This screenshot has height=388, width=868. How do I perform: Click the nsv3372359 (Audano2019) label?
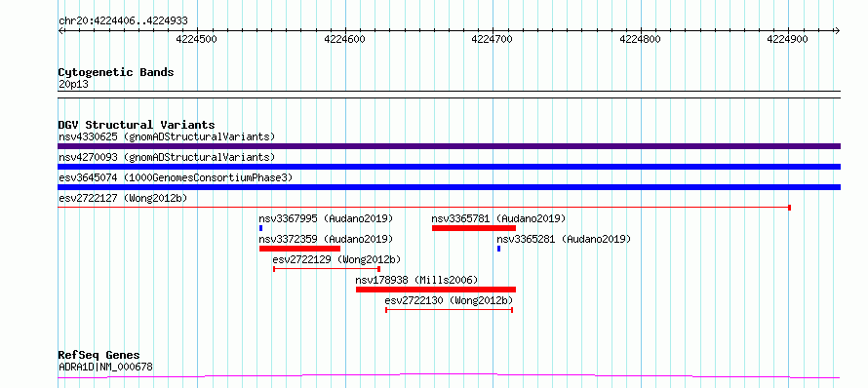click(x=326, y=239)
